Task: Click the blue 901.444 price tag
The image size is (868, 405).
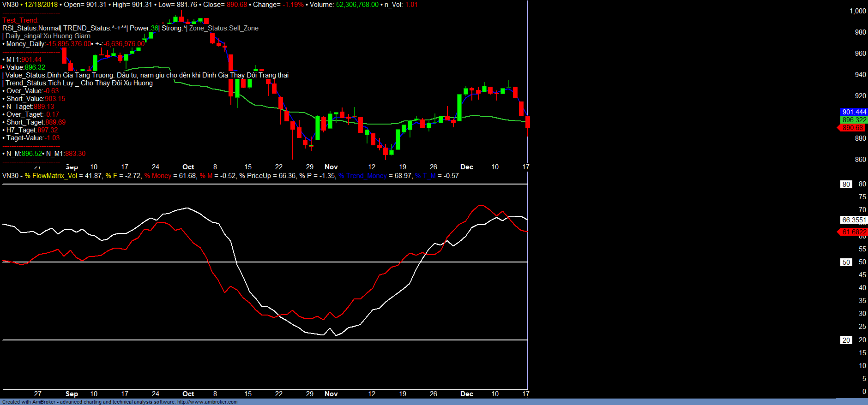Action: [x=854, y=112]
